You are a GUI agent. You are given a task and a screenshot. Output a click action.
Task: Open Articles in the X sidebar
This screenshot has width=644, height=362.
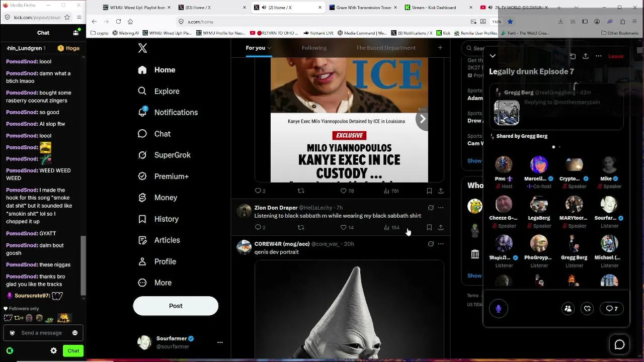pyautogui.click(x=158, y=240)
